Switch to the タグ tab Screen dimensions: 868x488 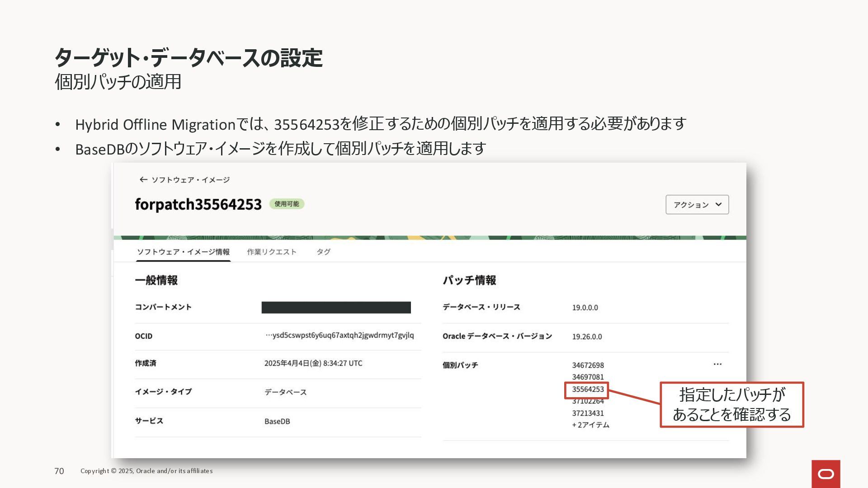tap(323, 252)
